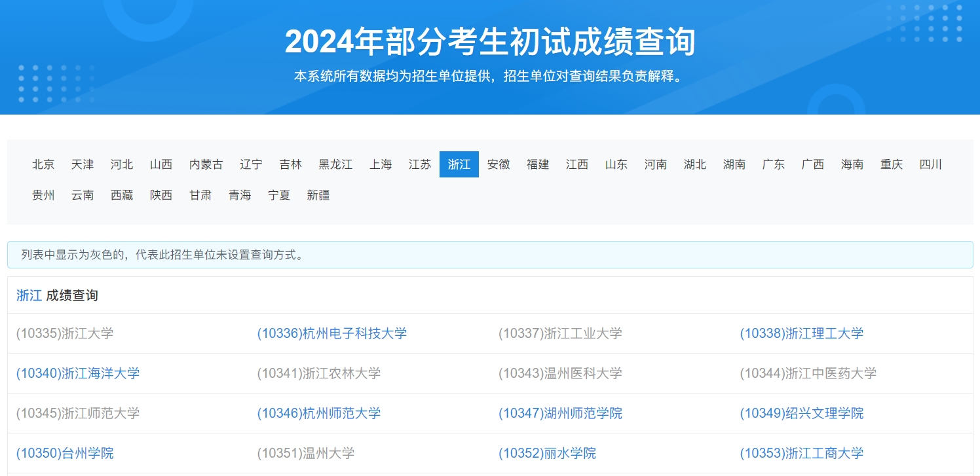This screenshot has width=980, height=476.
Task: Select the 江苏 province tab
Action: pos(420,164)
